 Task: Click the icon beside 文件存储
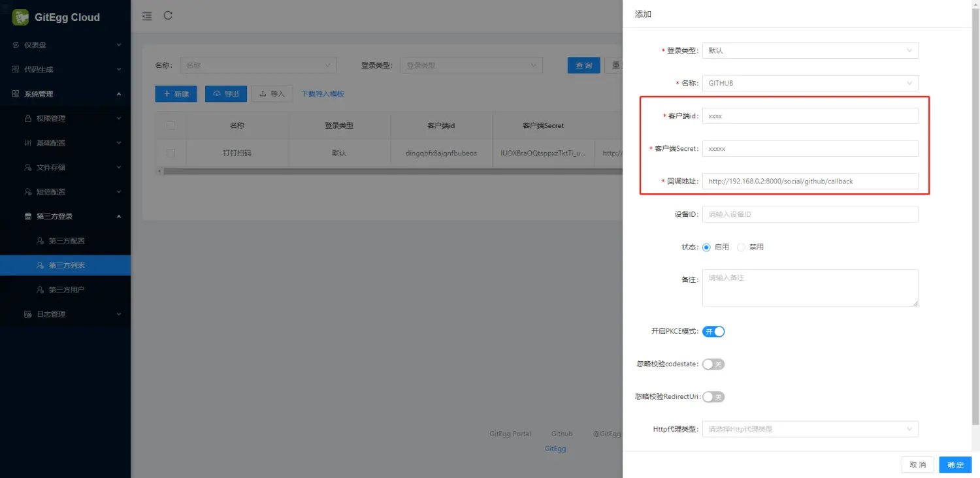coord(28,167)
